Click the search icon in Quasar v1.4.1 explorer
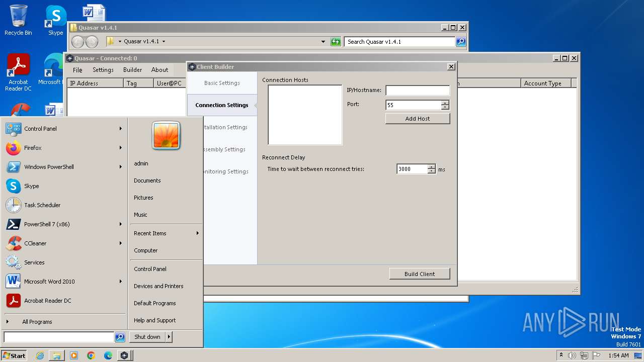Viewport: 644px width, 362px height. point(461,42)
